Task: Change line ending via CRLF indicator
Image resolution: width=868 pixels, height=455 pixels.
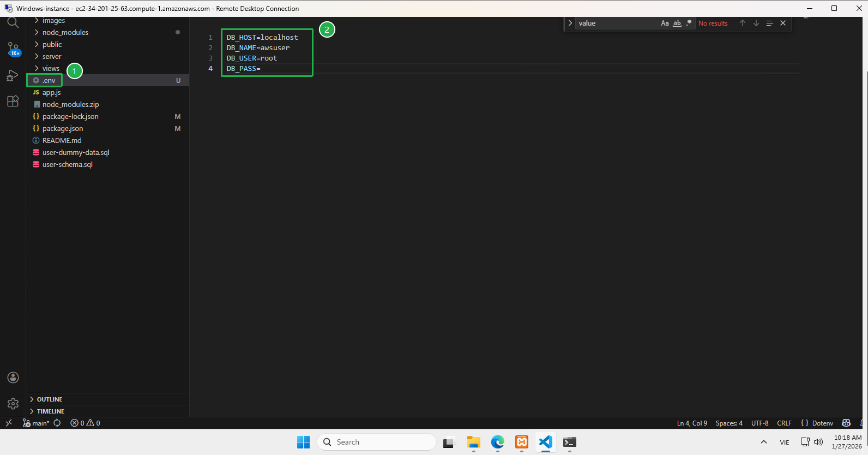Action: [x=784, y=423]
